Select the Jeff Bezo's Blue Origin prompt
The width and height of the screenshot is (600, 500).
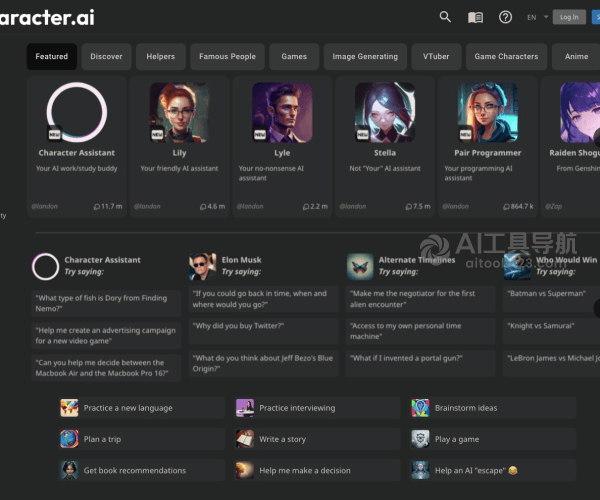click(x=263, y=363)
